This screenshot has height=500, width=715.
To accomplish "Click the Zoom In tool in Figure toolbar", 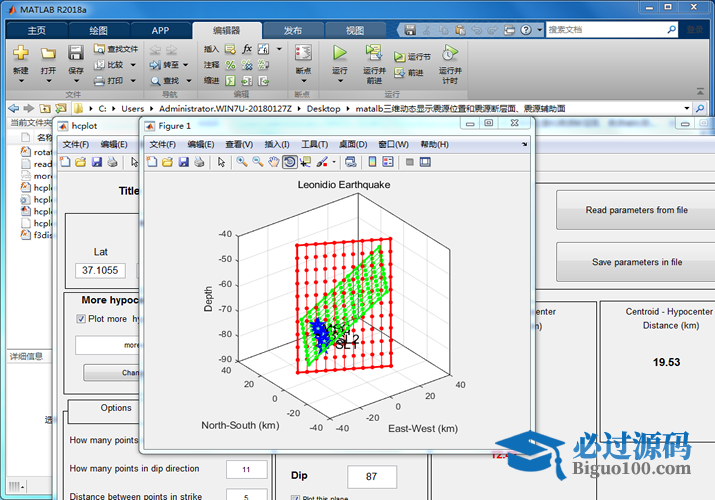I will tap(242, 162).
